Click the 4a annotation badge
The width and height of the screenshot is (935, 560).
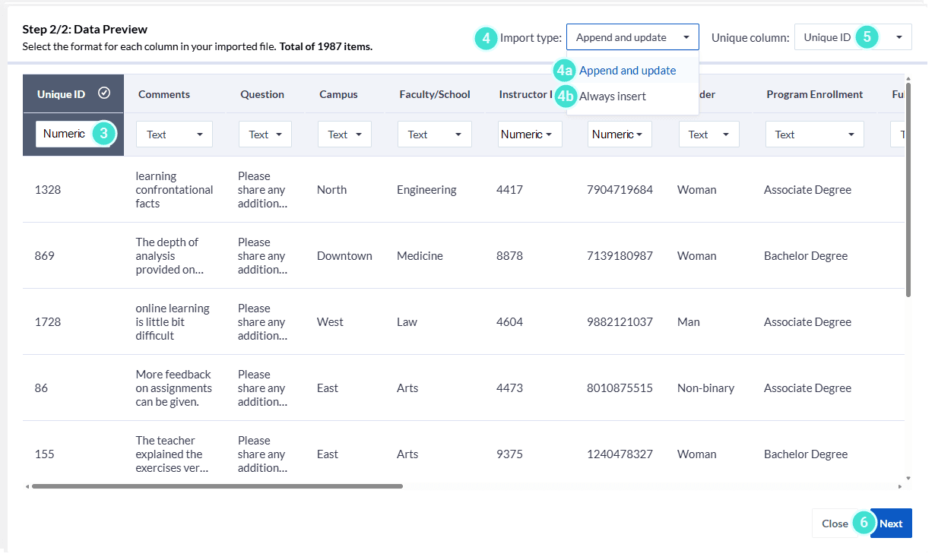coord(564,71)
